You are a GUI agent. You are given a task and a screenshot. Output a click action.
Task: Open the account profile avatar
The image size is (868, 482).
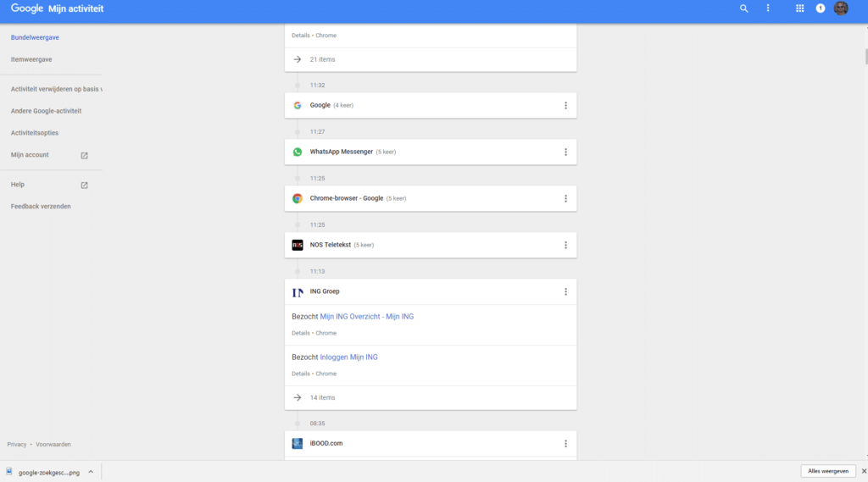[x=841, y=8]
